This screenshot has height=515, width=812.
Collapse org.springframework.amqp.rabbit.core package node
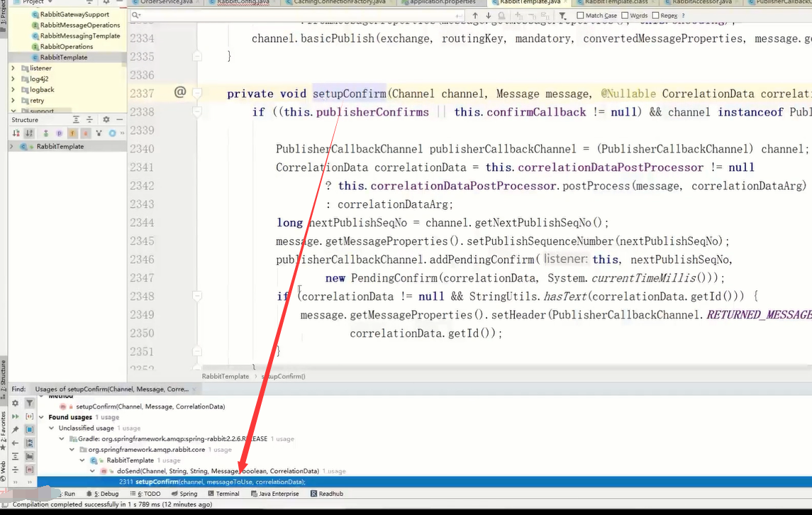(x=72, y=450)
